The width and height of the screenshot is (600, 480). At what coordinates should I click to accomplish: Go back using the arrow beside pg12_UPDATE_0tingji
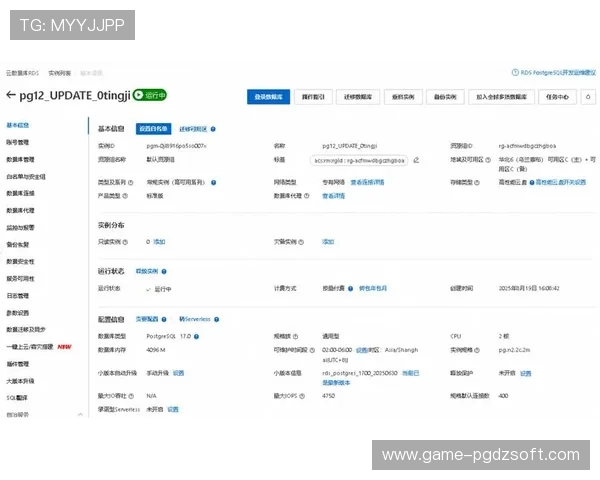click(11, 95)
